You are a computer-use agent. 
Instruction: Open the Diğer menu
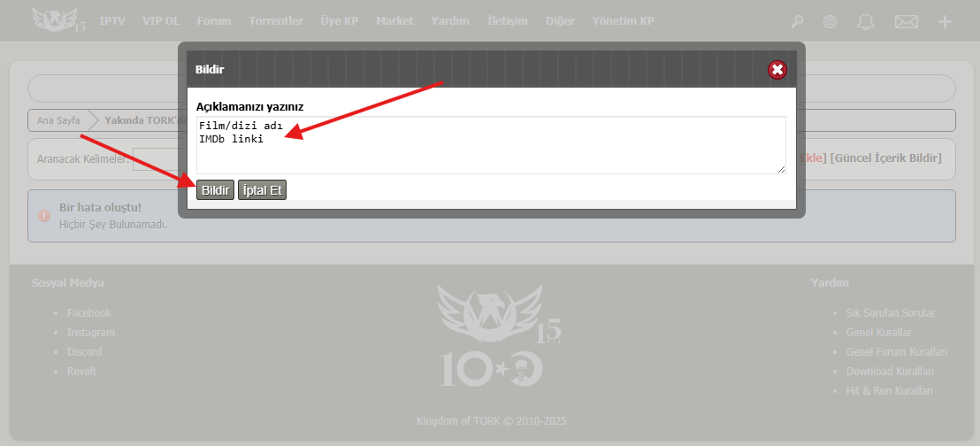click(x=560, y=21)
